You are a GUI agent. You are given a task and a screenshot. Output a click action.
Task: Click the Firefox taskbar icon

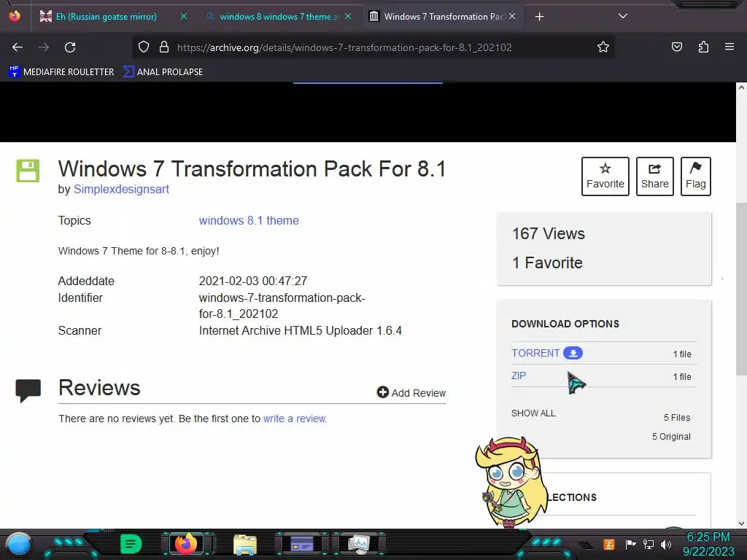[186, 544]
